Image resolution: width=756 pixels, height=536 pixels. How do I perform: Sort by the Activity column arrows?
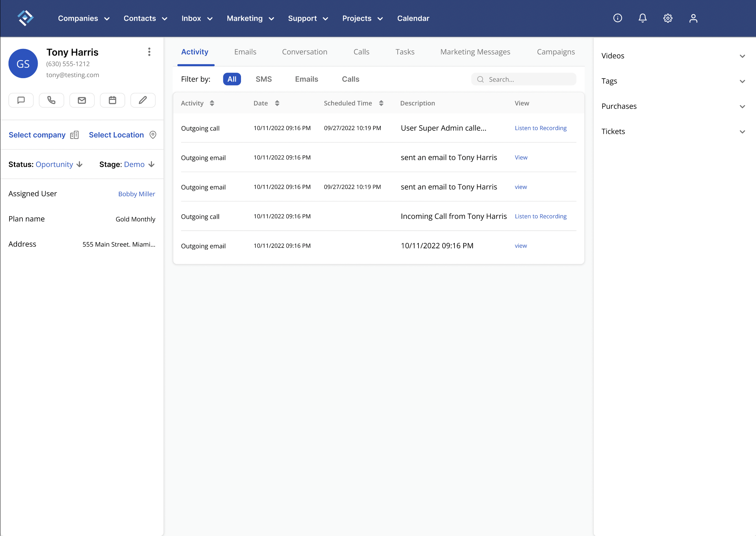tap(212, 103)
